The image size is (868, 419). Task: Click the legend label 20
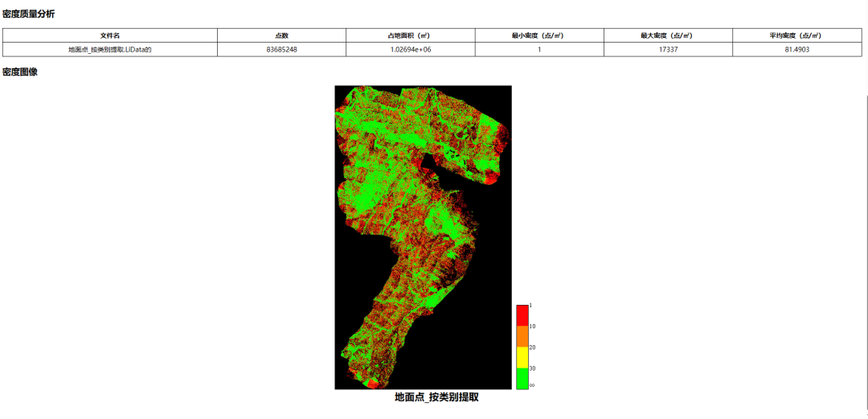point(532,347)
